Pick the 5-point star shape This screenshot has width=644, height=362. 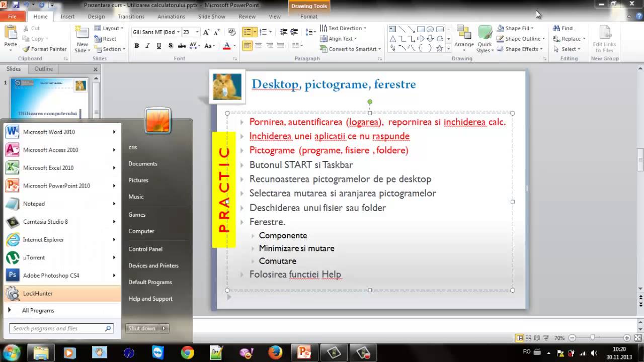click(440, 48)
